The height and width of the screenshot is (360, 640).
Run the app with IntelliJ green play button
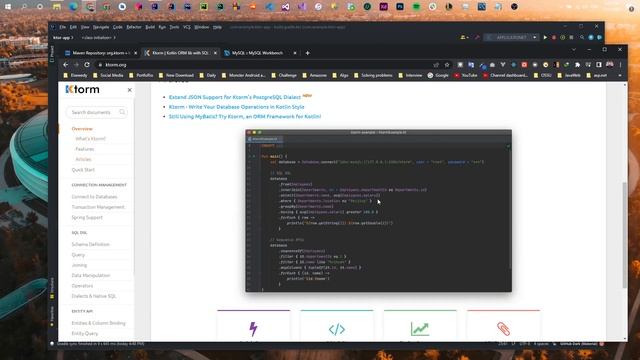[545, 37]
